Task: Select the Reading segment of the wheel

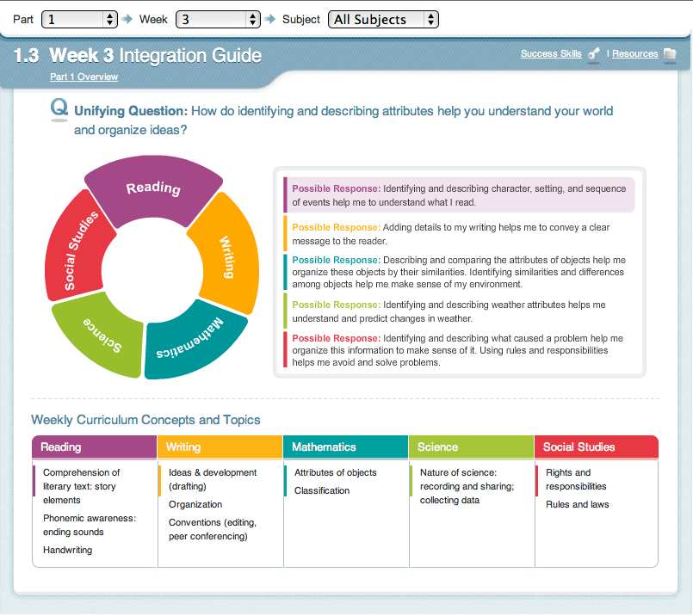Action: (152, 192)
